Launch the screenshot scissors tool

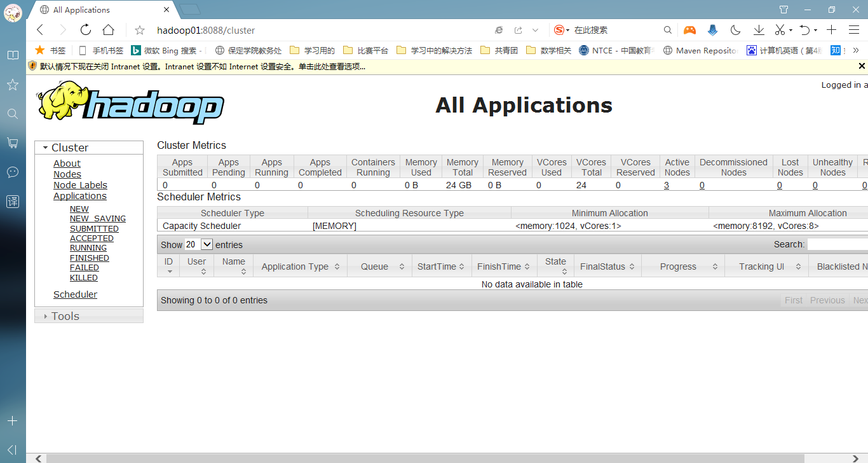click(780, 30)
